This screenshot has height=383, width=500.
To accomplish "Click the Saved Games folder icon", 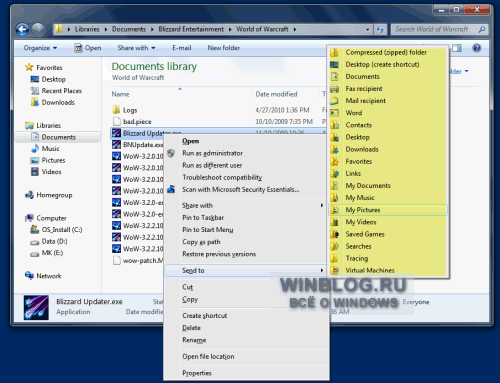I will pyautogui.click(x=334, y=234).
